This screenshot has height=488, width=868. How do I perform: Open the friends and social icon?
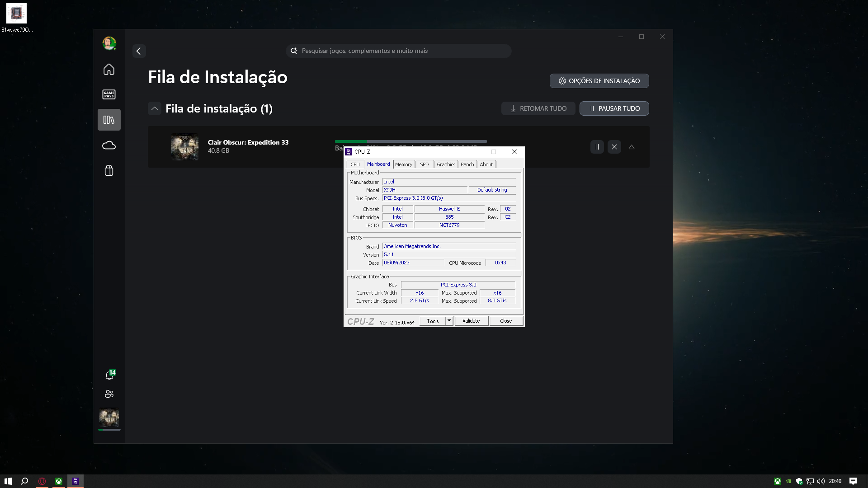(109, 394)
